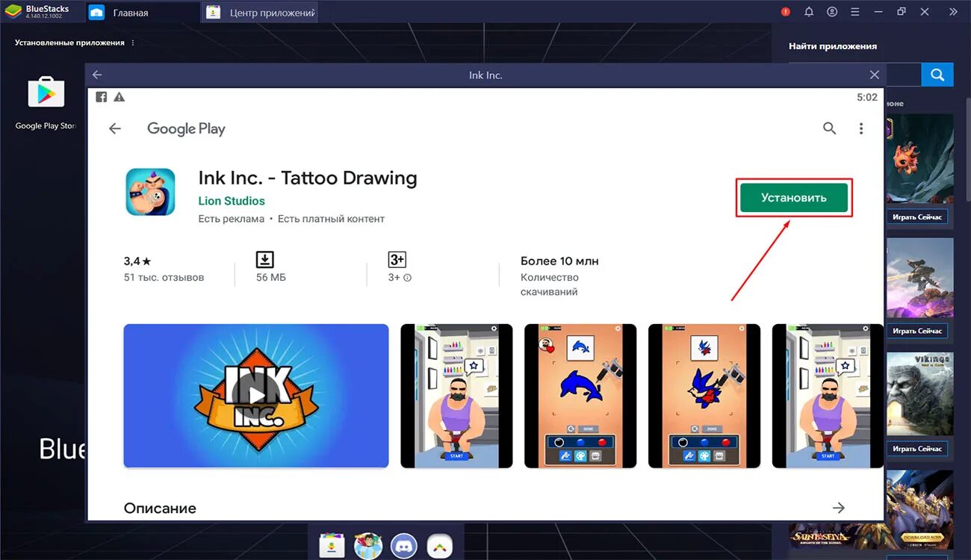Open the dolphin tattoo screenshot
The height and width of the screenshot is (560, 971).
pos(580,396)
